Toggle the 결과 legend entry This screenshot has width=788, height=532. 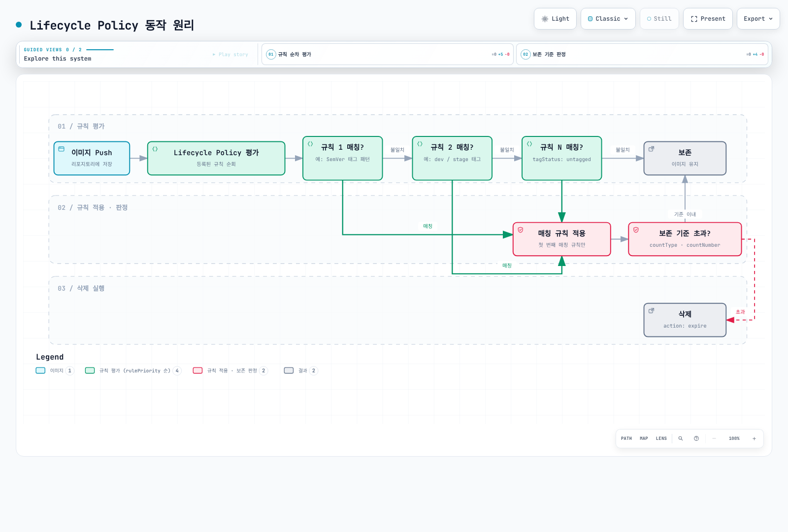(301, 370)
